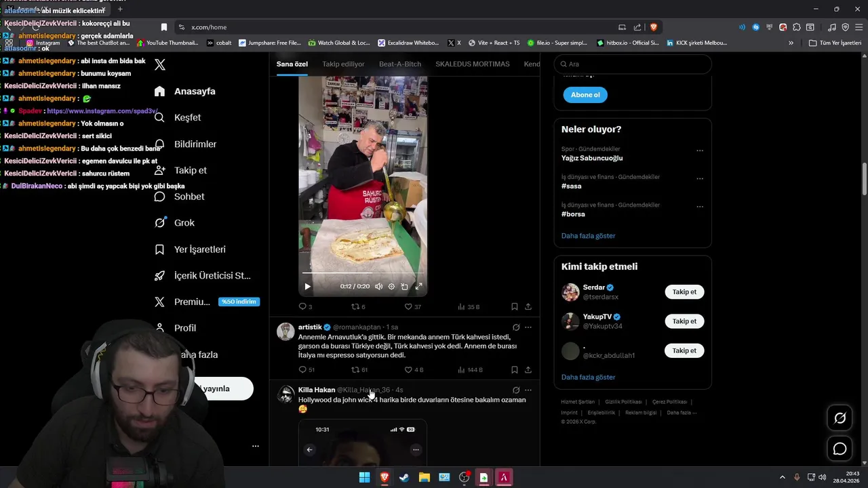View analytics showing 144 B views

point(471,369)
